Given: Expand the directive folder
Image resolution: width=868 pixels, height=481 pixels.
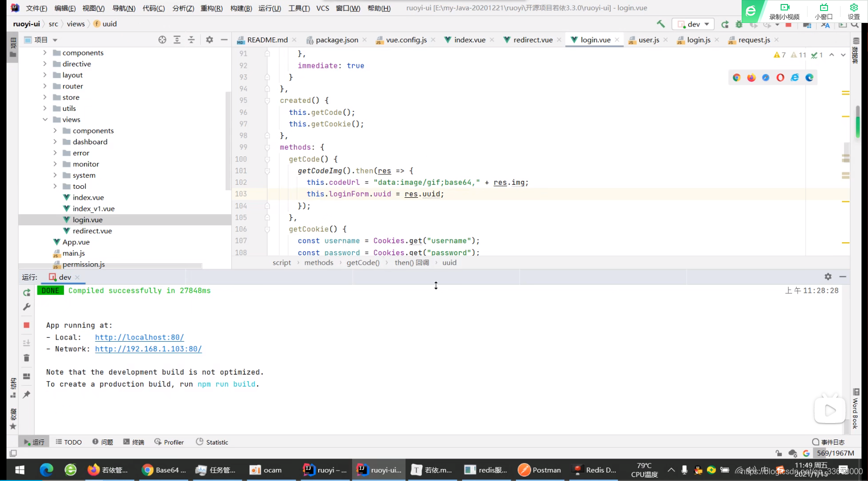Looking at the screenshot, I should pyautogui.click(x=45, y=64).
